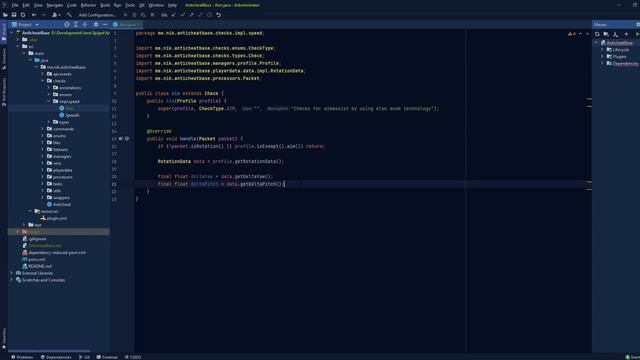Click the Git commit checkmark icon
Image resolution: width=640 pixels, height=360 pixels.
click(183, 15)
